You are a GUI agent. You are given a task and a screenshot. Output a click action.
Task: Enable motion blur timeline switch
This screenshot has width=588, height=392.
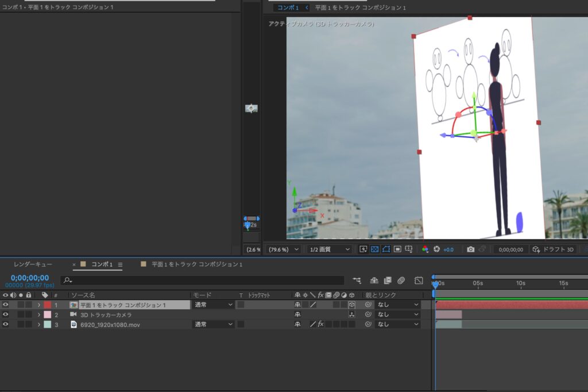point(401,280)
